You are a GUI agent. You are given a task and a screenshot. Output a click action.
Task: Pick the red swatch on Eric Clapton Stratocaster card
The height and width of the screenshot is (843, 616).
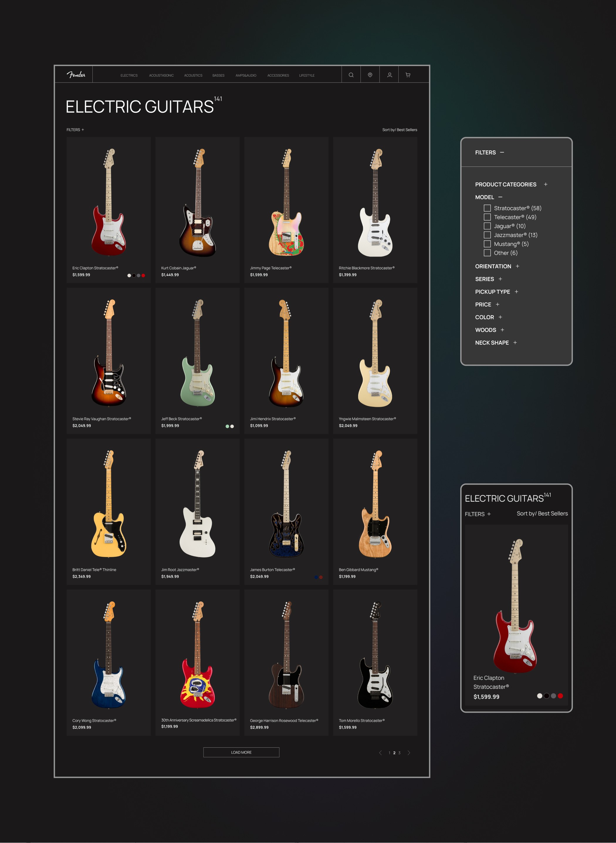[143, 275]
